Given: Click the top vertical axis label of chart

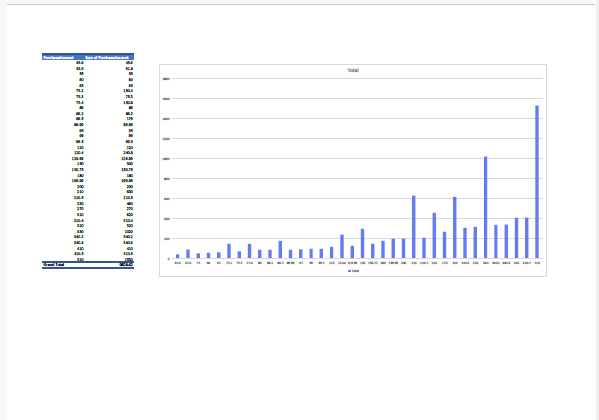Looking at the screenshot, I should click(x=166, y=79).
